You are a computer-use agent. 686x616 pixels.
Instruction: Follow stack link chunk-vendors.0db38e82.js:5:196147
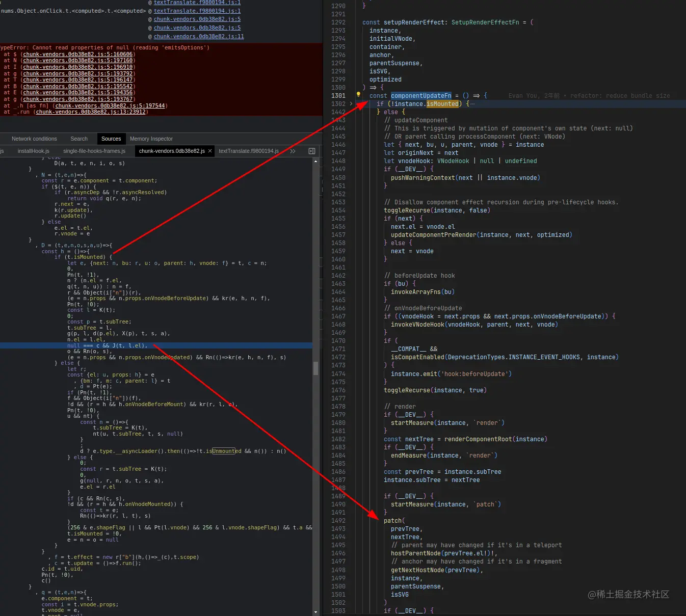[78, 80]
